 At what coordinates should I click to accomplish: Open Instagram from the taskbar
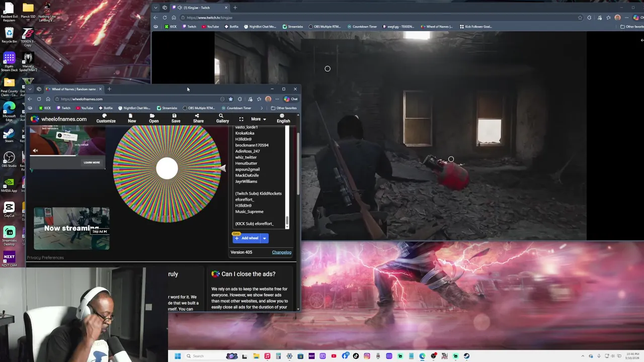(x=367, y=356)
